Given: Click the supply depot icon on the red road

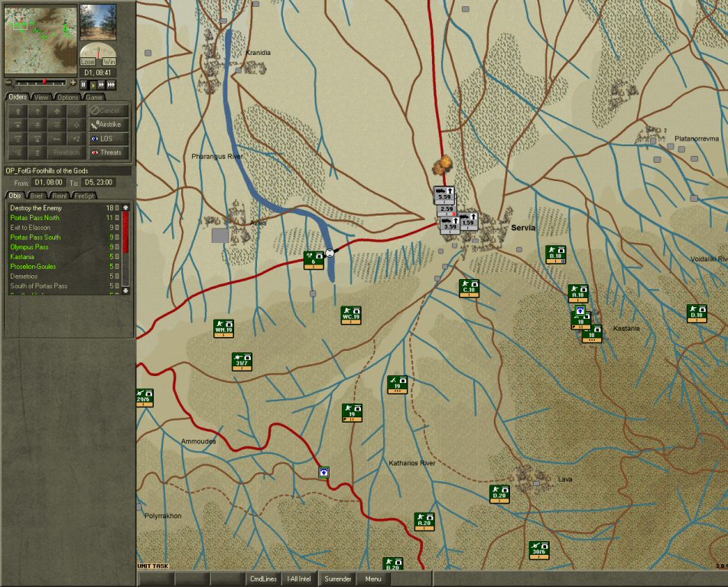Looking at the screenshot, I should pos(323,472).
